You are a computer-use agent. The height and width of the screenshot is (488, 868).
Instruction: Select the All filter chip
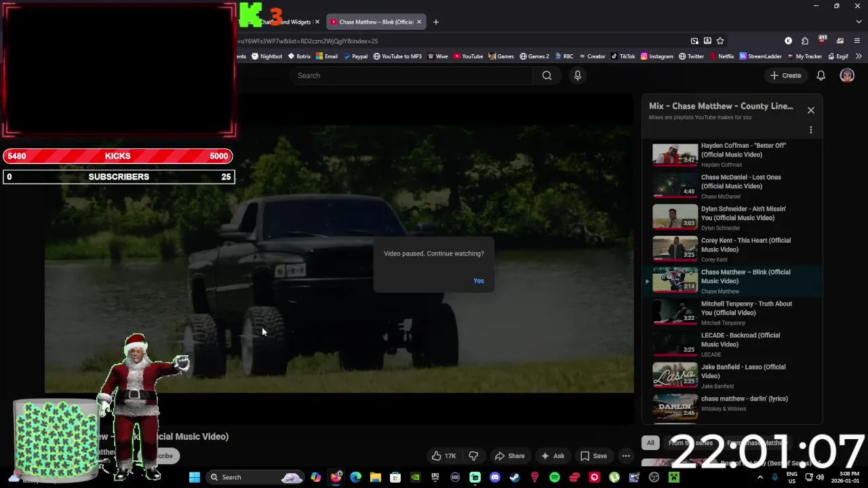pos(650,443)
